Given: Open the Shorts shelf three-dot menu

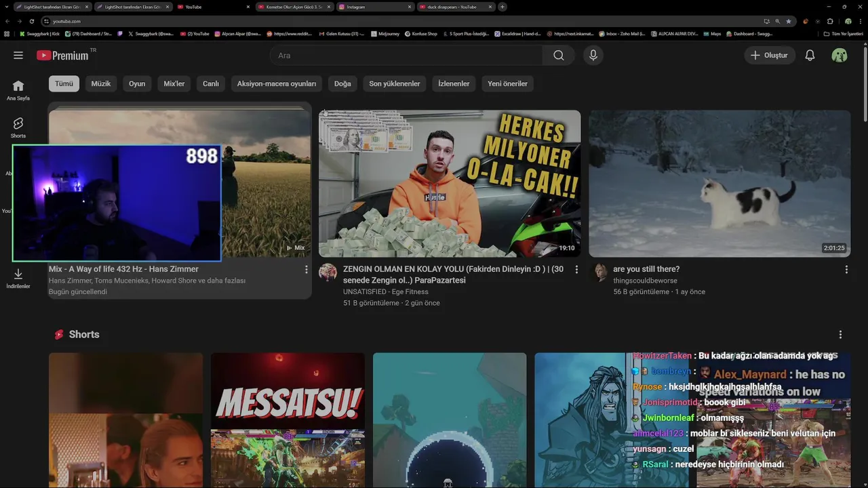Looking at the screenshot, I should click(840, 335).
